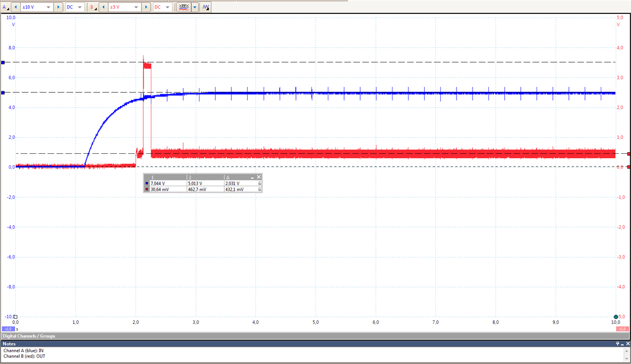Image resolution: width=631 pixels, height=364 pixels.
Task: Minimize the ruler measurement legend
Action: (x=253, y=177)
